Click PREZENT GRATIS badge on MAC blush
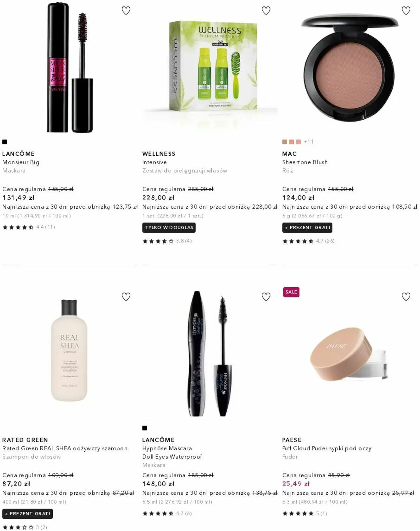Viewport: 420px width, 531px height. click(307, 228)
